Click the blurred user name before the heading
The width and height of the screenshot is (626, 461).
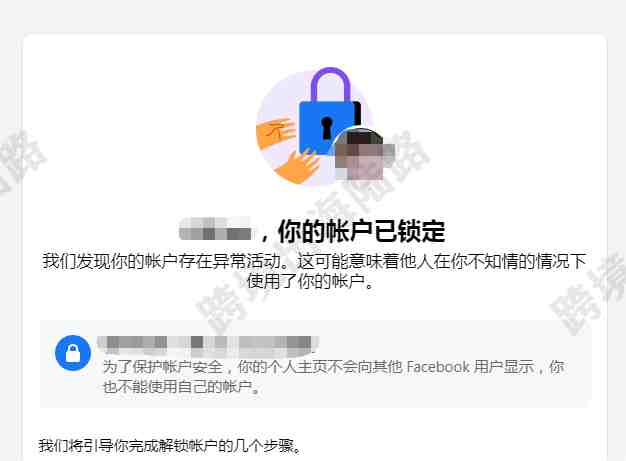(216, 229)
